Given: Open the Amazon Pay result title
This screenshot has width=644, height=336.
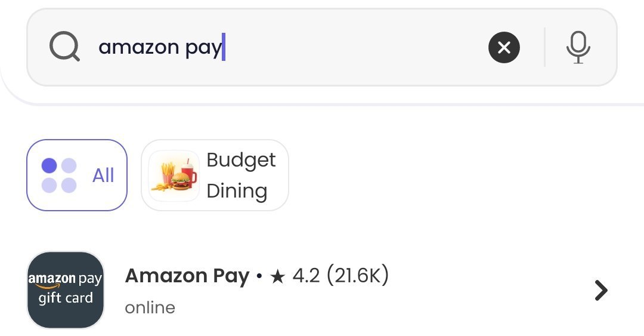Looking at the screenshot, I should click(187, 276).
